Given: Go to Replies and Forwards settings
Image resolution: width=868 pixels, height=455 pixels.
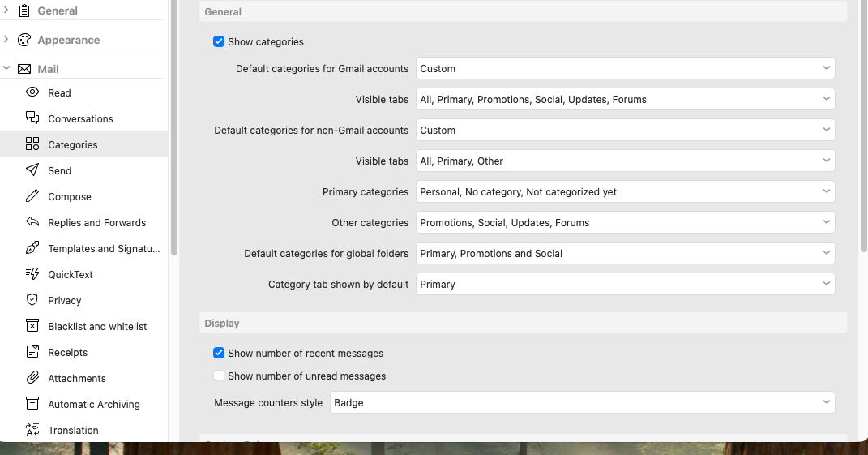Looking at the screenshot, I should pyautogui.click(x=96, y=222).
